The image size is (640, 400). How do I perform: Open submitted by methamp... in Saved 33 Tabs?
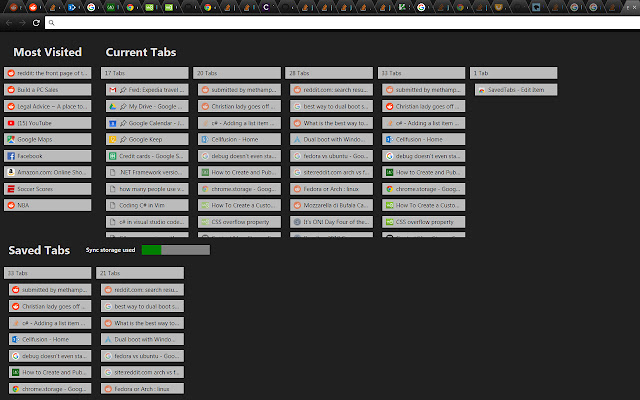tap(50, 290)
